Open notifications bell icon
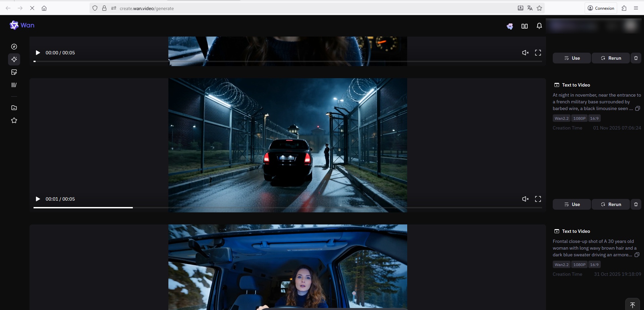 coord(539,26)
